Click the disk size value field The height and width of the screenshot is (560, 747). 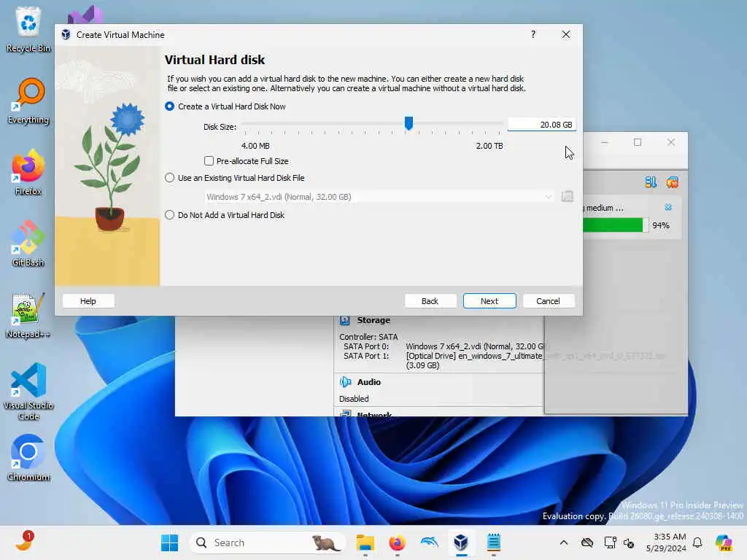(542, 125)
